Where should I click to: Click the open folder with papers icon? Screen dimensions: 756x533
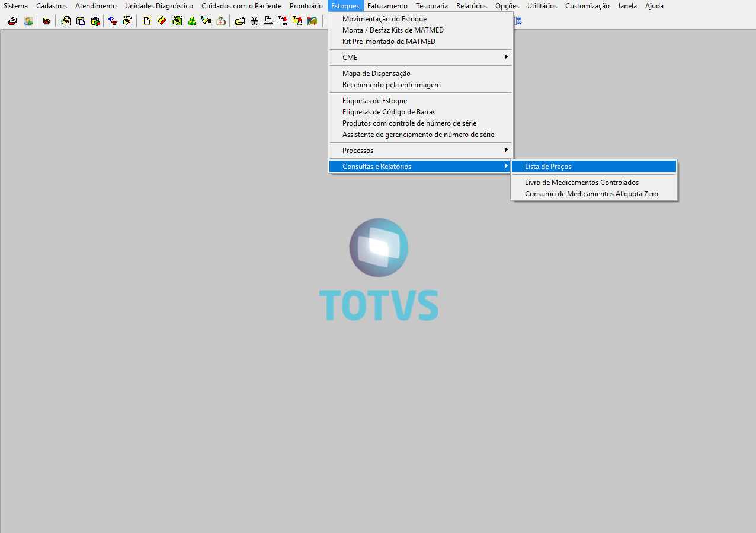click(240, 21)
